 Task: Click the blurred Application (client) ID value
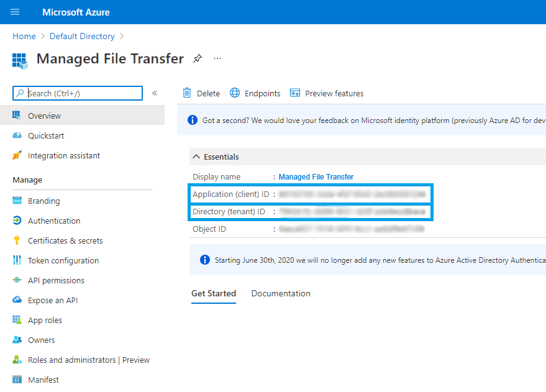click(x=352, y=194)
